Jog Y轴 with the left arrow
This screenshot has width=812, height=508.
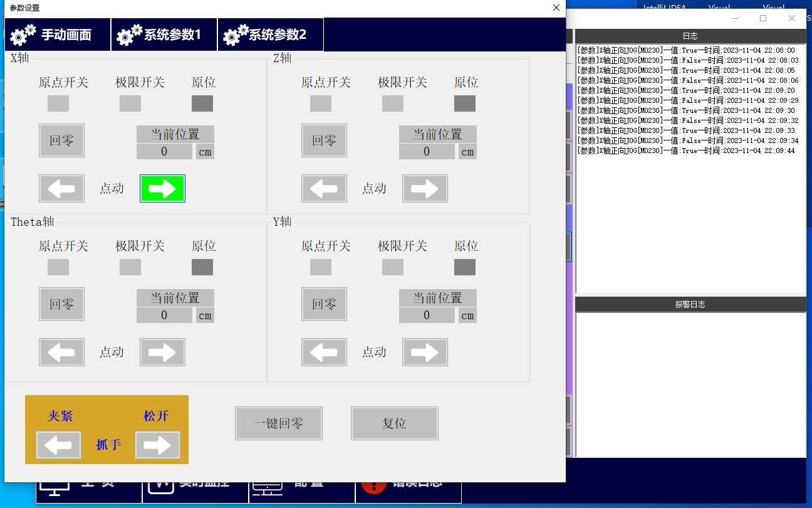tap(324, 352)
